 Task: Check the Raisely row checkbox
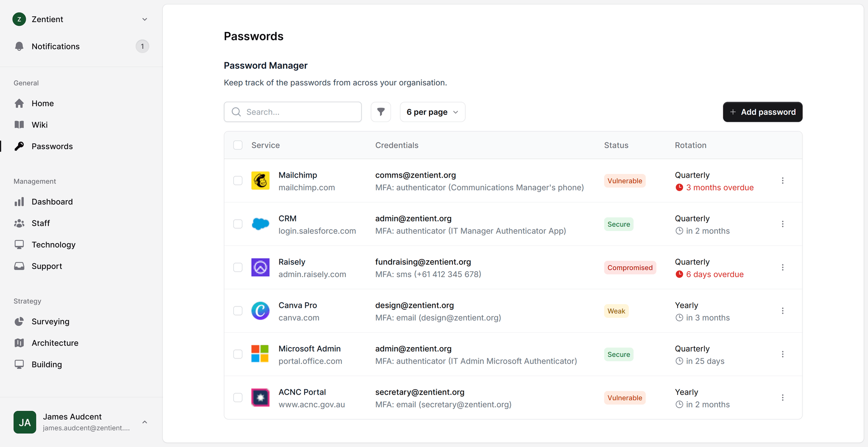[x=238, y=268]
